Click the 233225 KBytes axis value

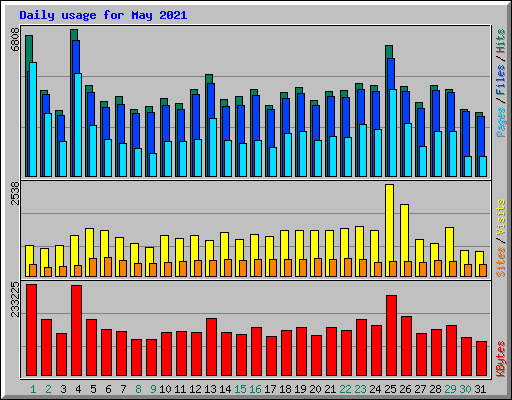15,299
